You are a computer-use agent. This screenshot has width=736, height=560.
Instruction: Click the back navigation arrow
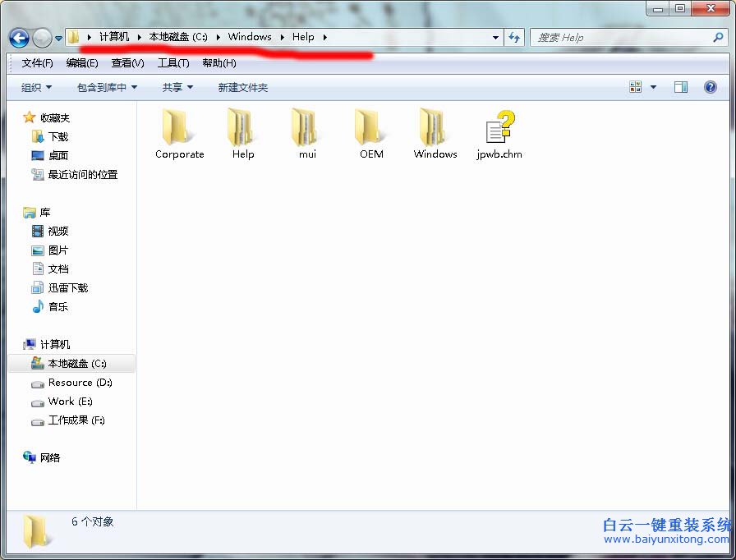[x=18, y=37]
